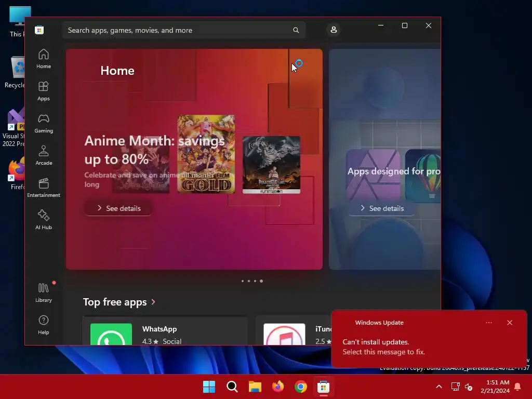Open the WhatsApp app card
This screenshot has width=532, height=399.
click(x=165, y=331)
